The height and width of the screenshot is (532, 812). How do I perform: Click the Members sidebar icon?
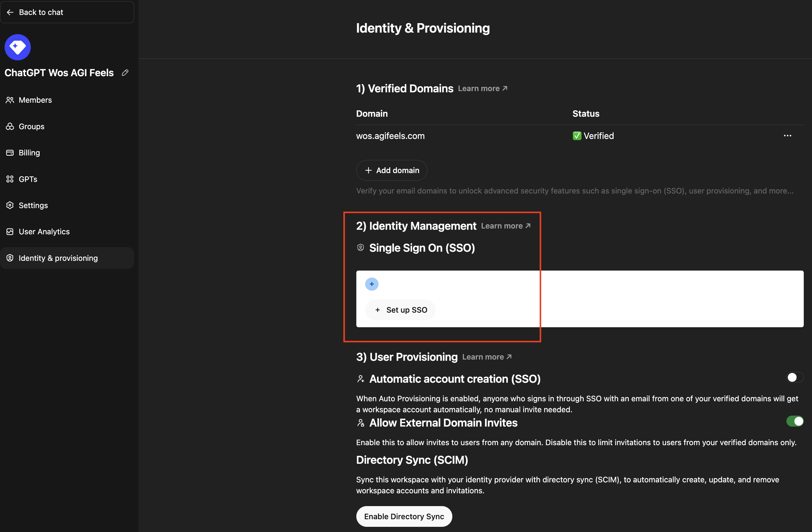10,100
